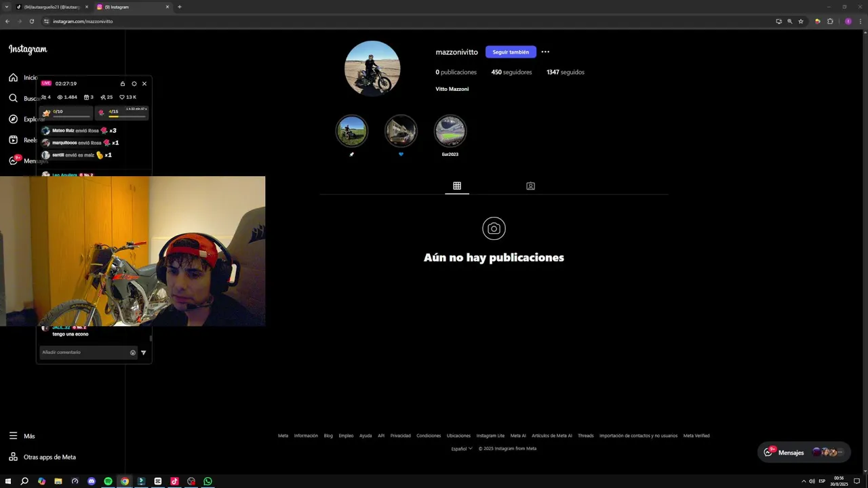This screenshot has width=868, height=488.
Task: Open mazzonivitto profile picture
Action: (x=372, y=68)
